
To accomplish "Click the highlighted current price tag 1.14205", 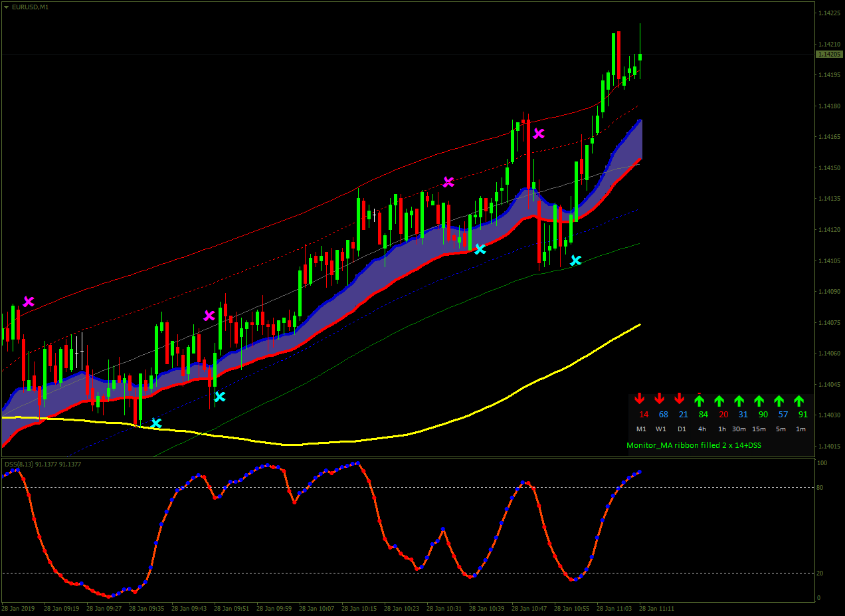I will (x=829, y=54).
